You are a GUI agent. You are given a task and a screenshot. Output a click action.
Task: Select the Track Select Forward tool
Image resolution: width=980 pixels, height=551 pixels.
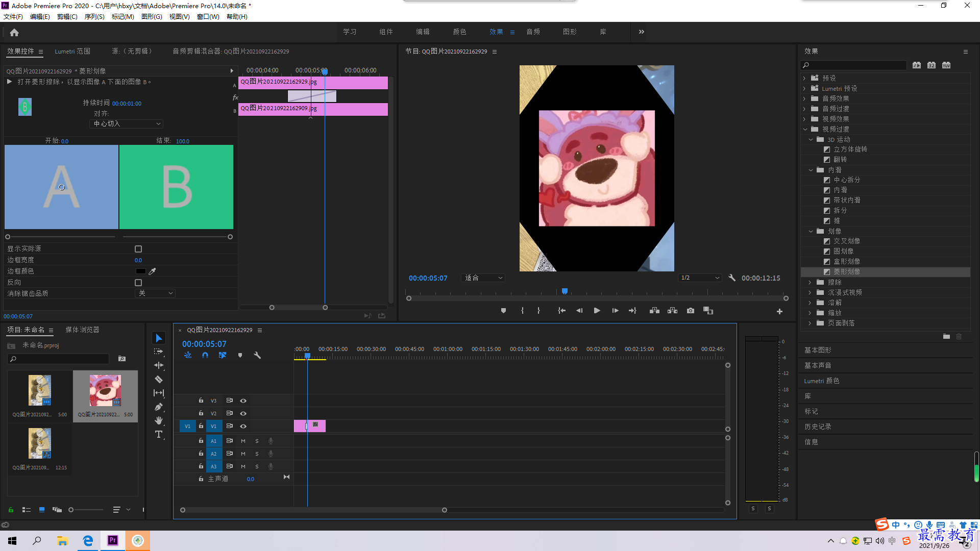tap(159, 352)
